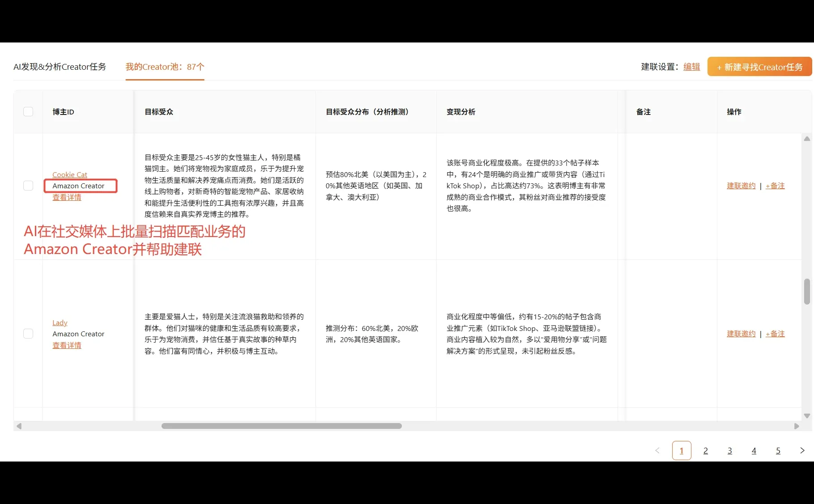The height and width of the screenshot is (504, 814).
Task: Click +备注 for Lady
Action: pyautogui.click(x=775, y=333)
